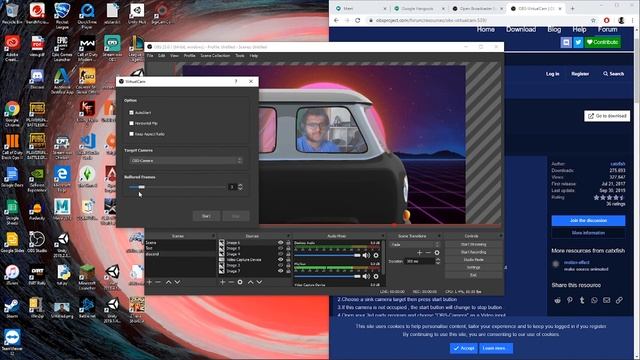640x360 pixels.
Task: Open Steam desktop shortcut
Action: pyautogui.click(x=12, y=309)
